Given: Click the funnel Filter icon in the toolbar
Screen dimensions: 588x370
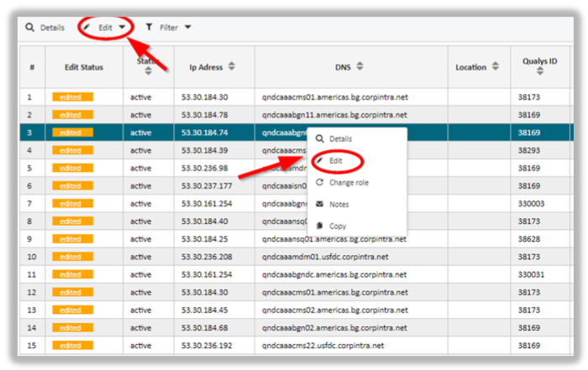Looking at the screenshot, I should pos(150,28).
